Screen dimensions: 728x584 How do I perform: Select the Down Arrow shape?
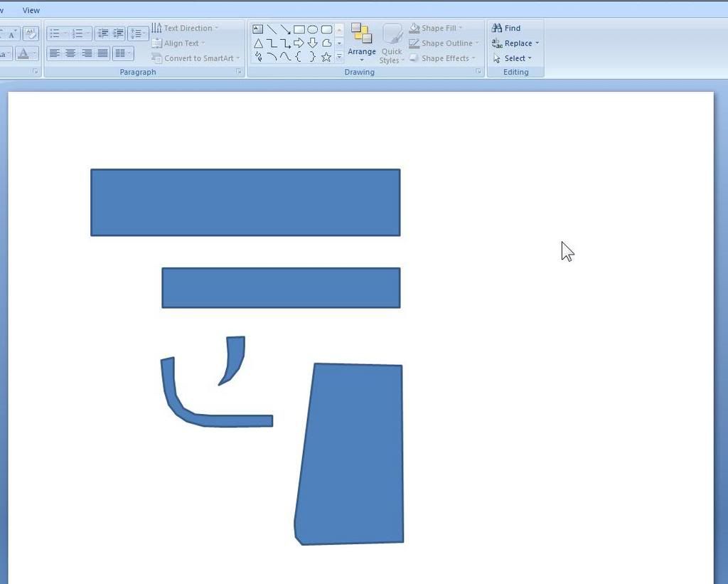[x=313, y=43]
